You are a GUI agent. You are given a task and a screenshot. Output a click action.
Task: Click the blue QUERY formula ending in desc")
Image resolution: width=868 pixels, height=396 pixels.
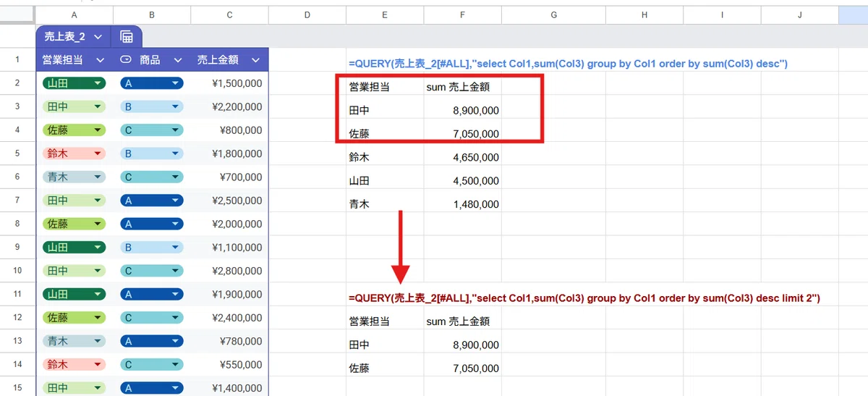point(568,64)
